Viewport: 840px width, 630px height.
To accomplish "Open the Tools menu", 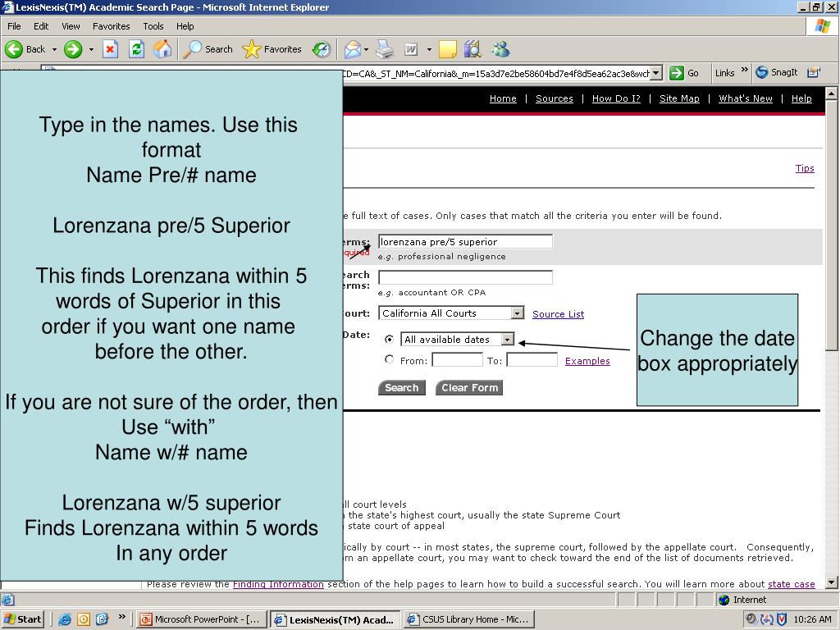I will (x=153, y=26).
